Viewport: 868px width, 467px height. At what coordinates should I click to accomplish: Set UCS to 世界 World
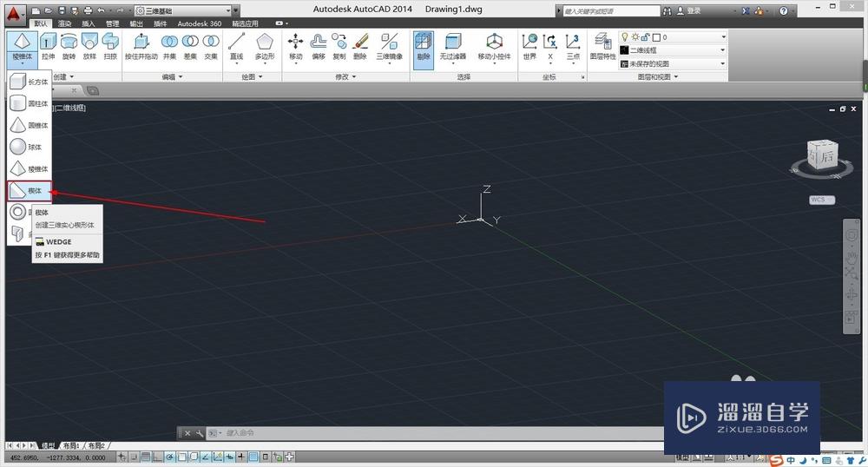tap(529, 47)
